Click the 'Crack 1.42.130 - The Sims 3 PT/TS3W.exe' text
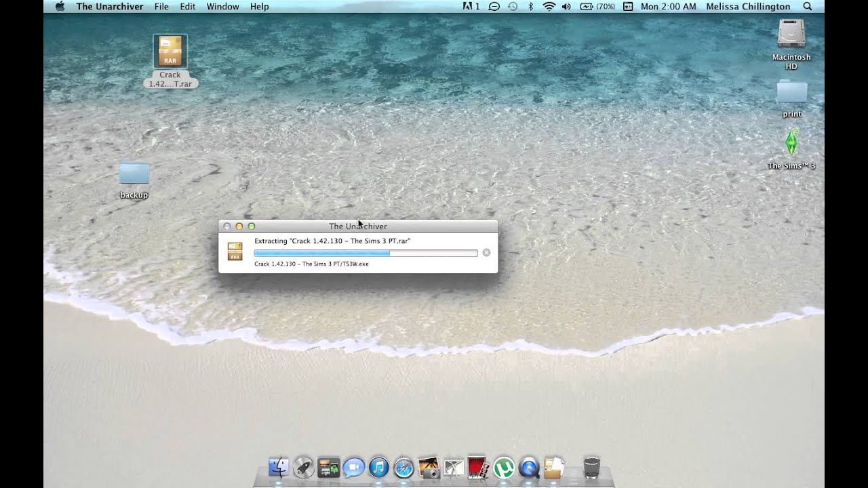This screenshot has width=868, height=488. (x=311, y=264)
